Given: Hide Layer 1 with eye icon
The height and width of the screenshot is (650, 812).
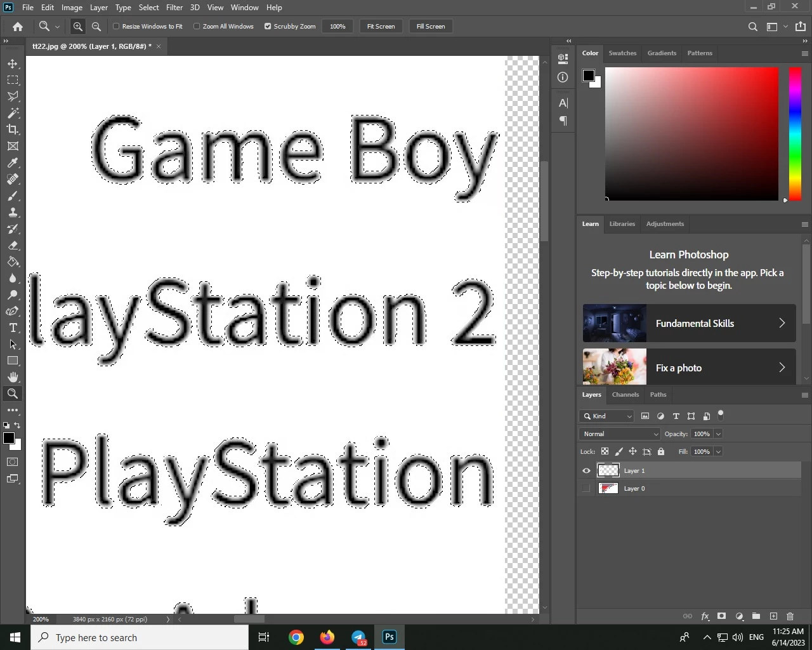Looking at the screenshot, I should [586, 470].
